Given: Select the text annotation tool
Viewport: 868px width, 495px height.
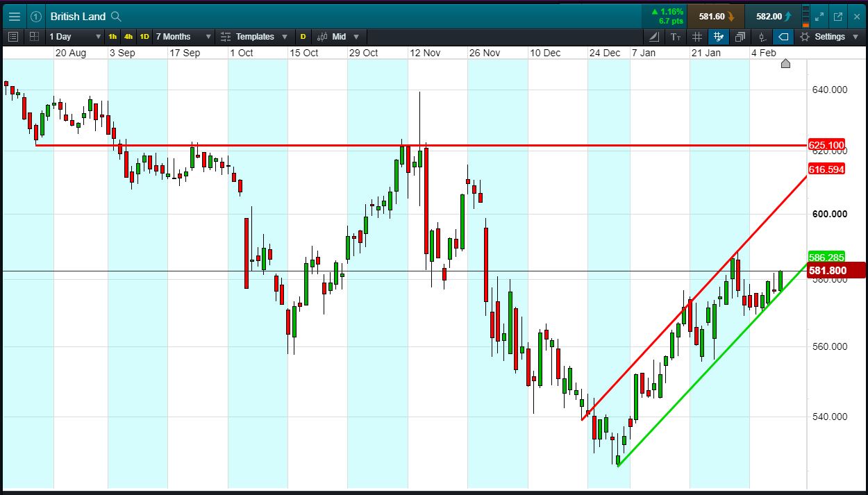Looking at the screenshot, I should pos(676,37).
